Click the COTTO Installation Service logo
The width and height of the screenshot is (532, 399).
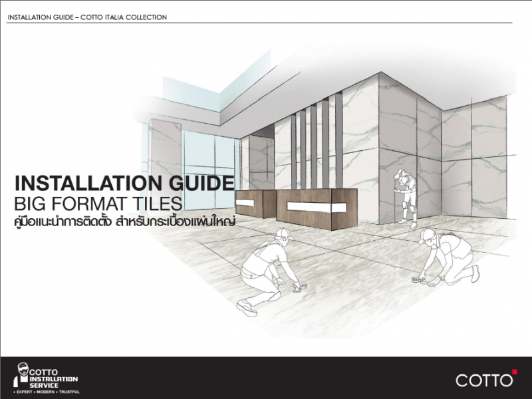click(x=46, y=378)
